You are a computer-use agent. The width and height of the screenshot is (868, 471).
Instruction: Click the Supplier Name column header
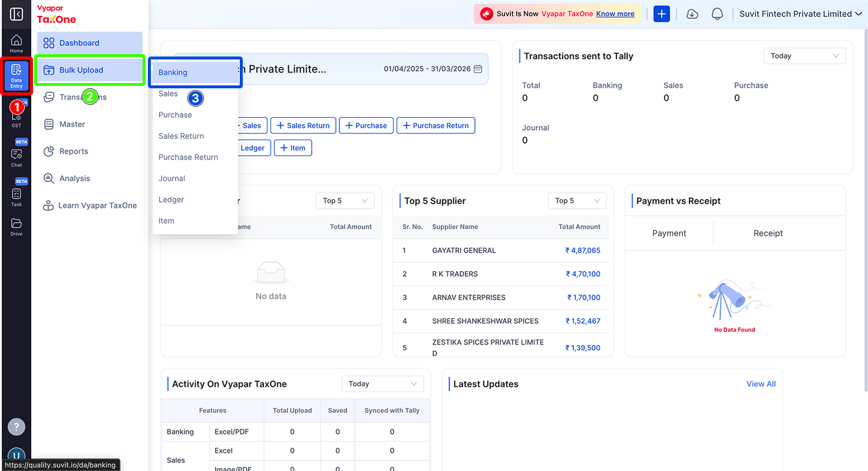[x=455, y=227]
